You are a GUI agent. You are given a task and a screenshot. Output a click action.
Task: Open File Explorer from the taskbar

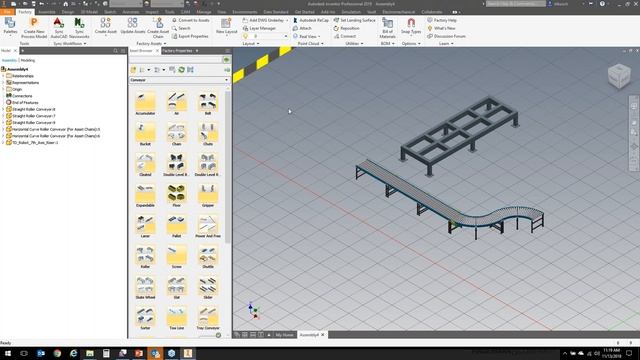90,353
